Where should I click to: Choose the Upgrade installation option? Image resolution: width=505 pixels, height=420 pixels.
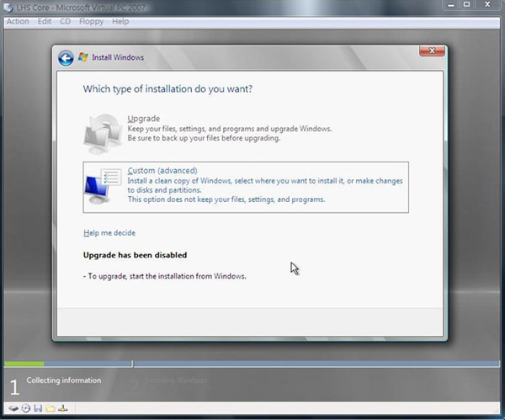pos(143,119)
